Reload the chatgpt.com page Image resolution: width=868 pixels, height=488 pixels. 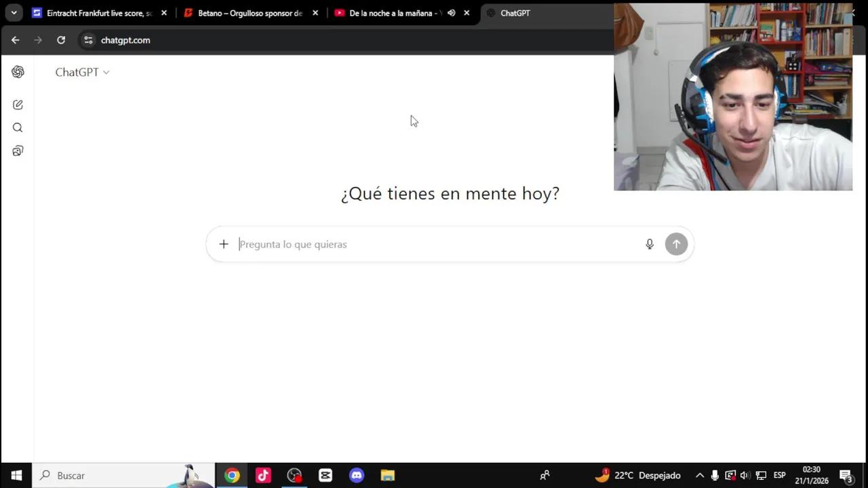[61, 40]
